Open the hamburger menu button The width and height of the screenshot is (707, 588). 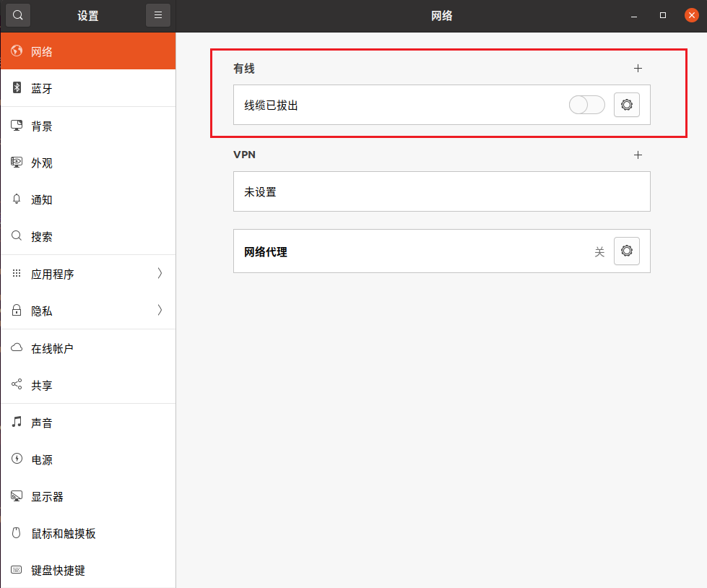pos(158,14)
